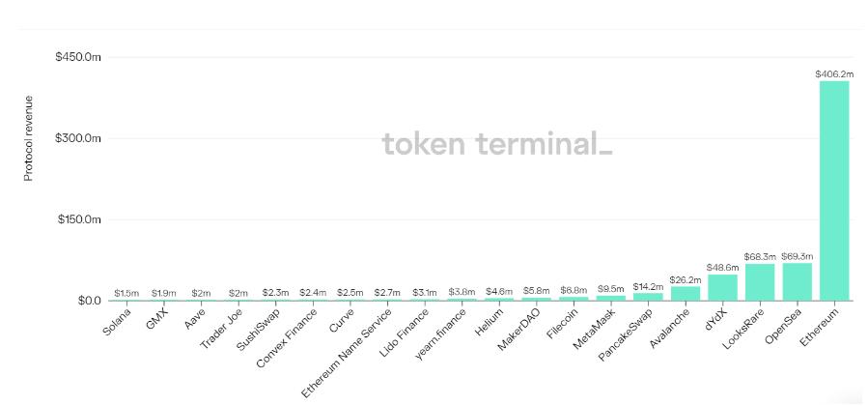Click the PancakeSwap bar
Screen dimensions: 868x406
click(648, 297)
